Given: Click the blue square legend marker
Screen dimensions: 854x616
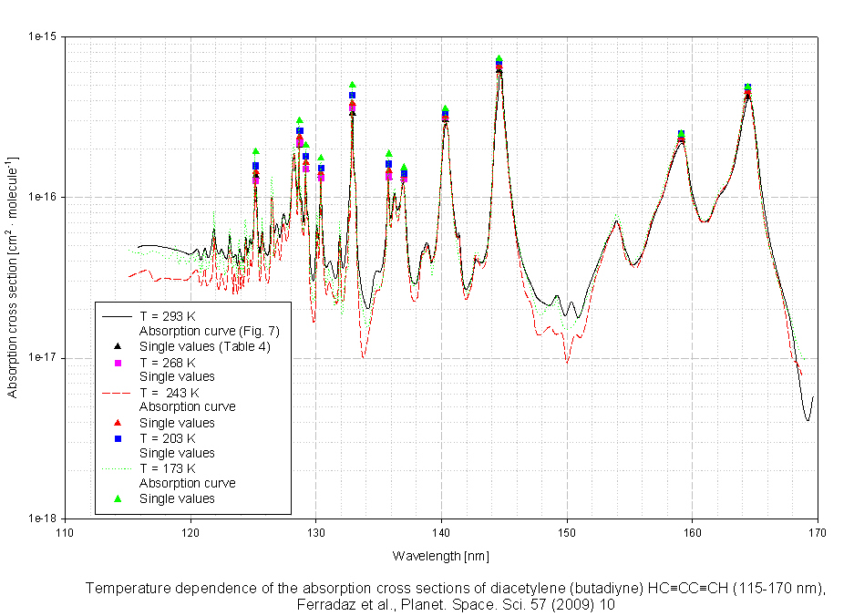Looking at the screenshot, I should [118, 438].
